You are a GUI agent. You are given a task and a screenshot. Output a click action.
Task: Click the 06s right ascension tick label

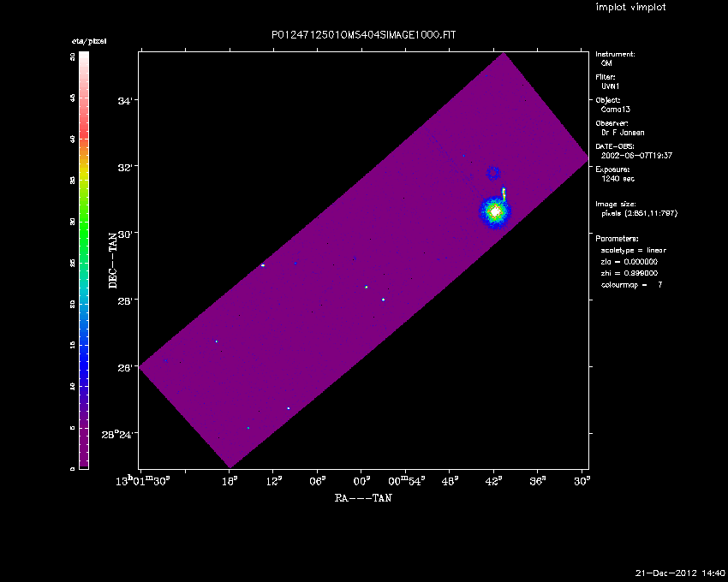pyautogui.click(x=318, y=481)
